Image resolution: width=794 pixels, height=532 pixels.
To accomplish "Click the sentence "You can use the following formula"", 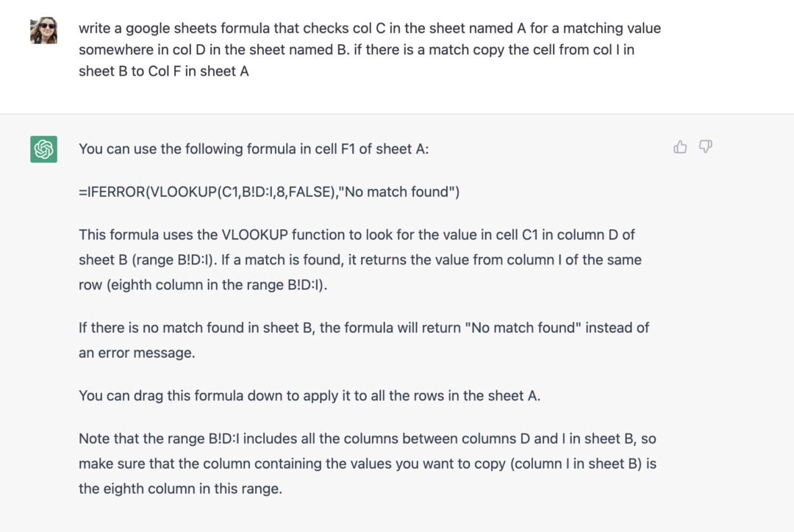I will tap(253, 148).
